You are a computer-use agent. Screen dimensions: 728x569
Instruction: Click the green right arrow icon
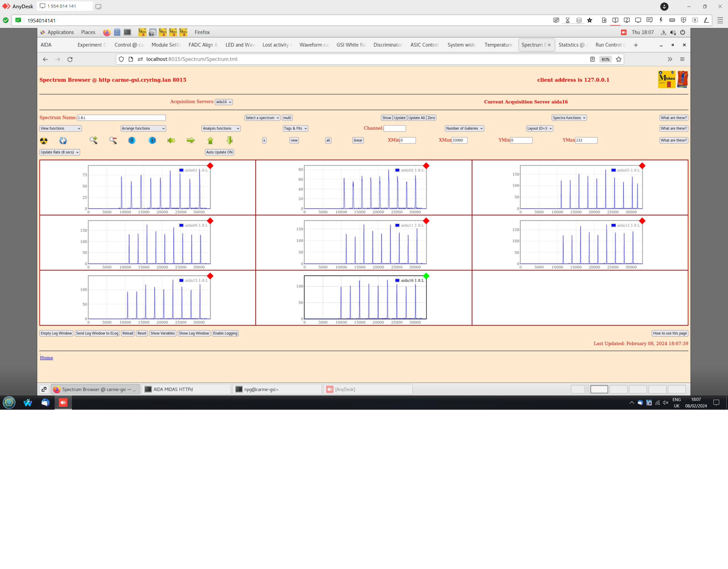(191, 141)
